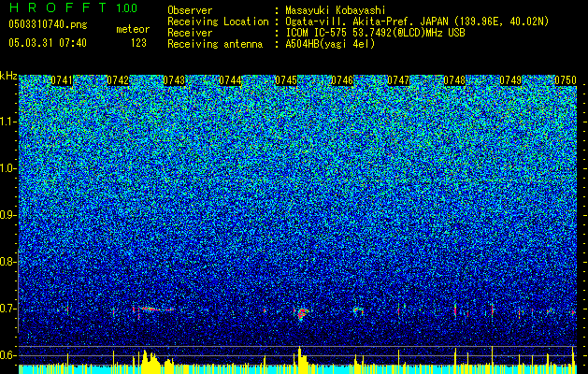Click the 0.7 kHz axis label
The width and height of the screenshot is (588, 374).
[8, 309]
